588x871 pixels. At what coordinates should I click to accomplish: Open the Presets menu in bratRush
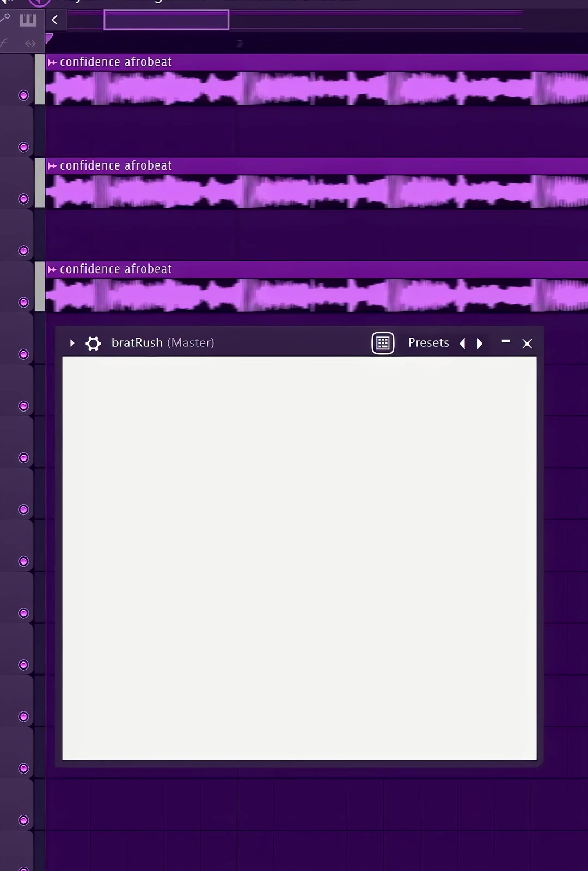tap(428, 342)
